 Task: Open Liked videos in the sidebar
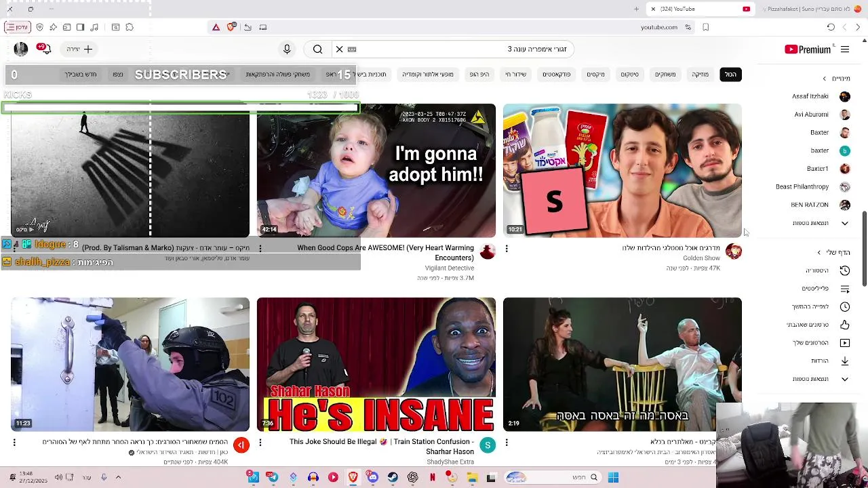point(818,325)
